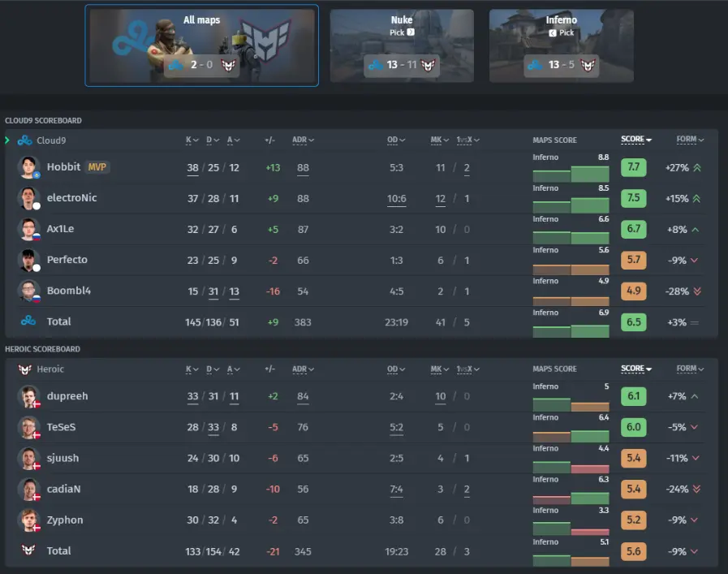Screen dimensions: 728x574
Task: Click Hobbit's 7.7 score badge
Action: click(633, 167)
